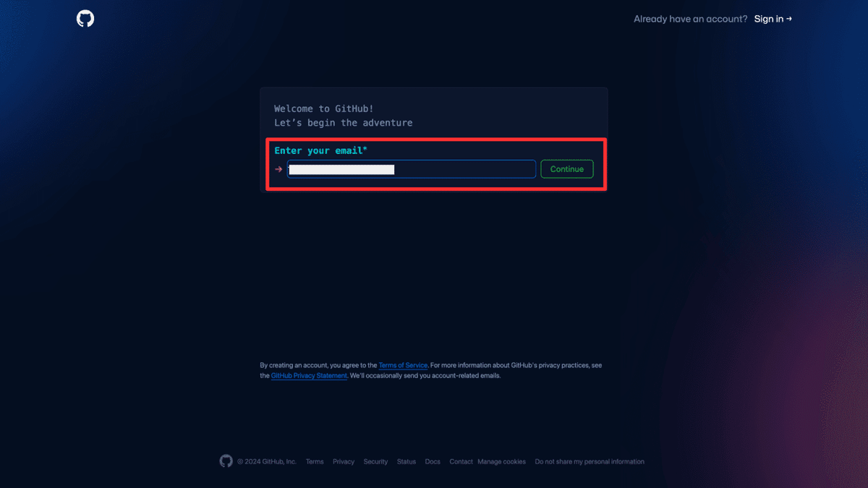868x488 pixels.
Task: Open the GitHub Privacy Statement link
Action: click(x=309, y=376)
